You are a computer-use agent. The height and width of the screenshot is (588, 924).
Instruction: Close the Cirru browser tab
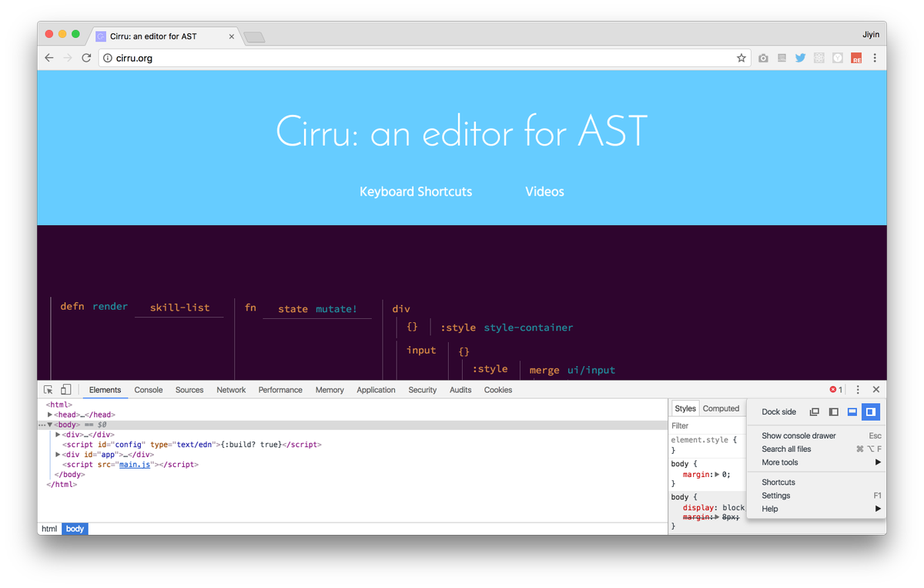232,36
